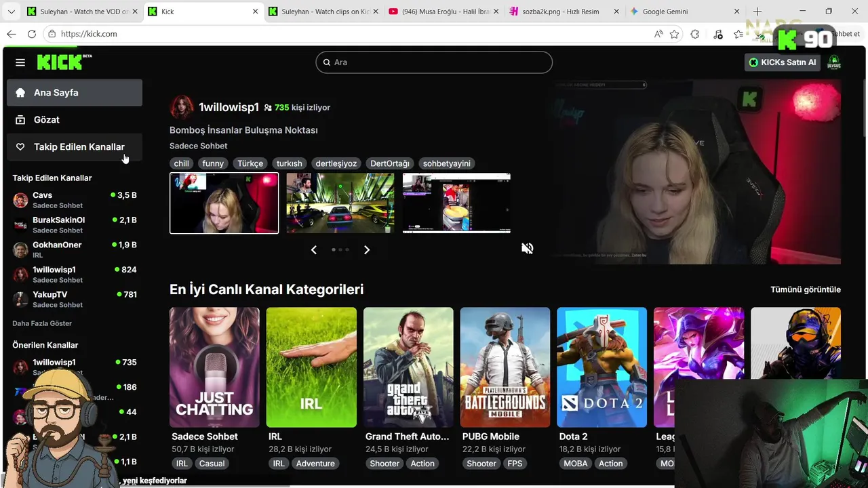This screenshot has height=488, width=868.
Task: Open the user profile avatar menu
Action: click(x=834, y=62)
